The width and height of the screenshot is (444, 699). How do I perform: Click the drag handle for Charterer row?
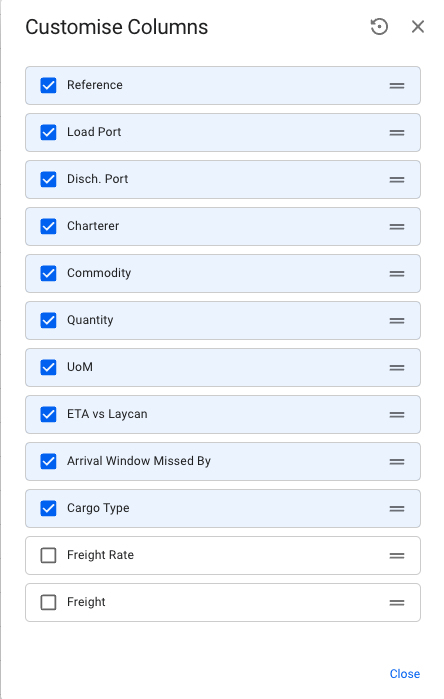(397, 226)
